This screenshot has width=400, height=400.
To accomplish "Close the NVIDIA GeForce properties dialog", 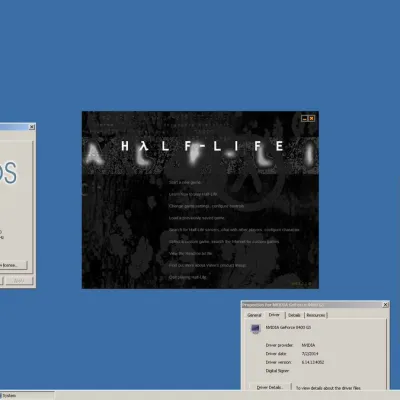I will [385, 304].
